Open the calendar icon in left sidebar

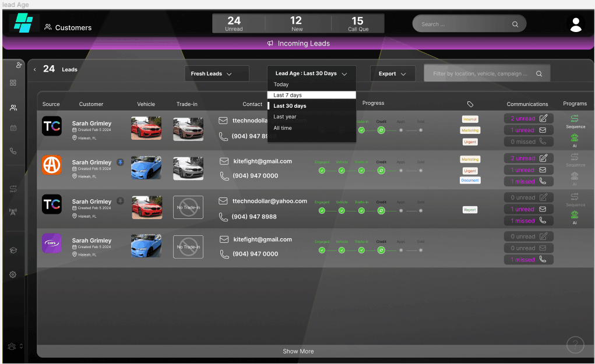(x=13, y=128)
